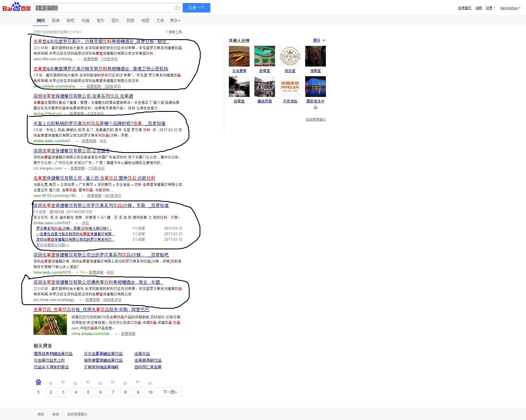The width and height of the screenshot is (526, 420).
Task: Click the V3 trust badge on tieba result
Action: pyautogui.click(x=83, y=272)
